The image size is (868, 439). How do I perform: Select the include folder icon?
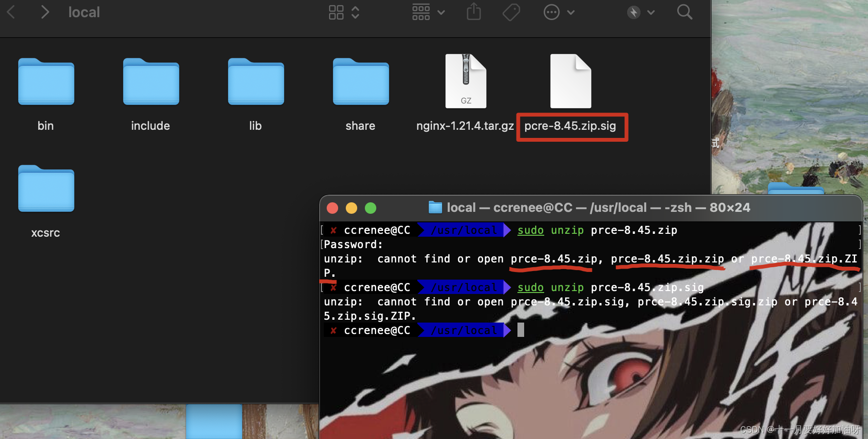click(x=151, y=82)
